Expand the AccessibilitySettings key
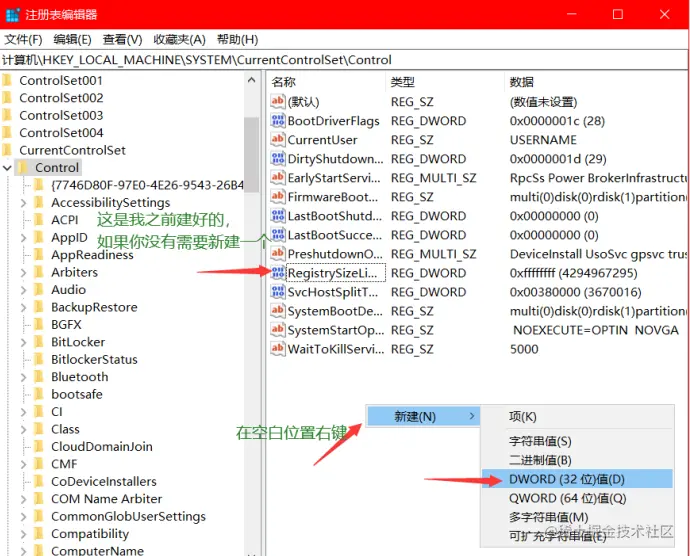The height and width of the screenshot is (556, 690). click(23, 203)
